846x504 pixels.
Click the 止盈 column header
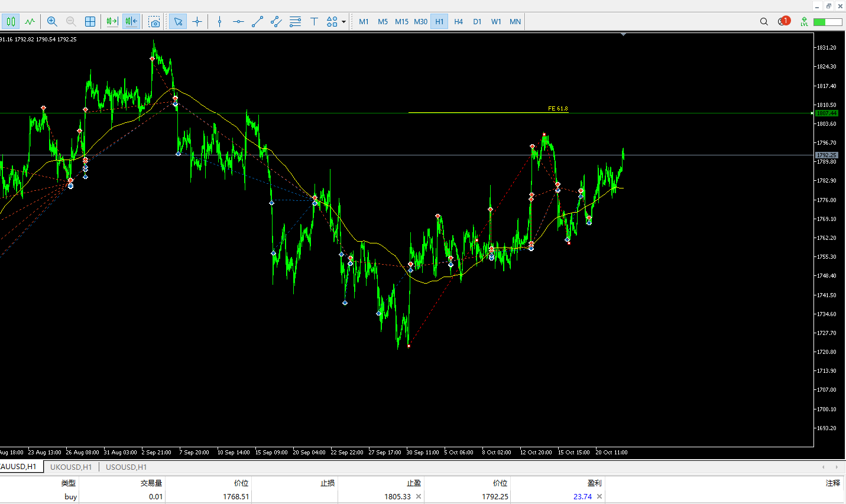click(x=414, y=483)
